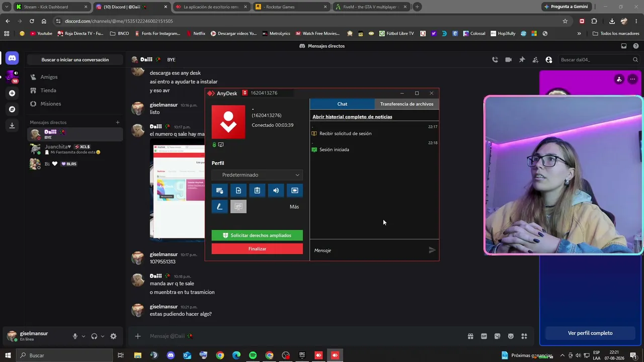Open Chrome extensions puzzle icon

point(594,21)
